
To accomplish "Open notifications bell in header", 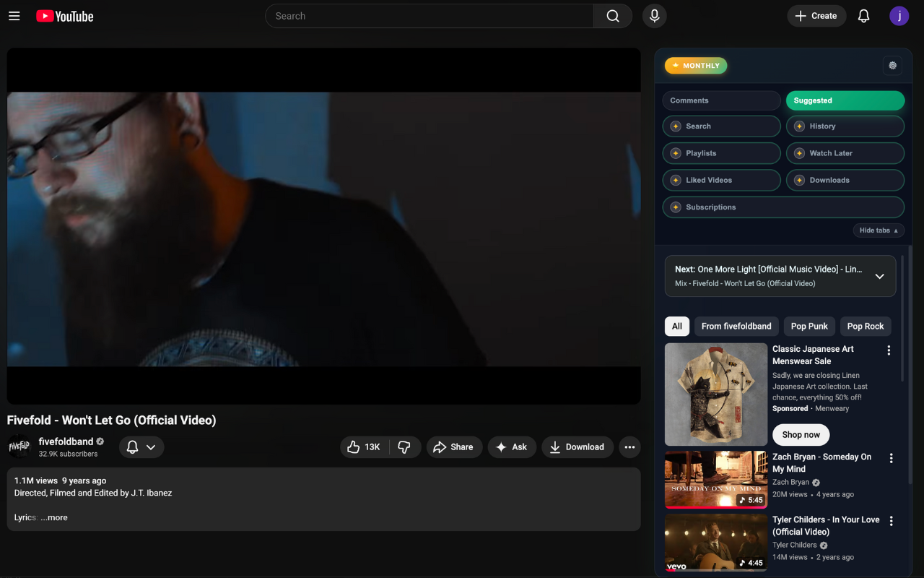I will [x=863, y=16].
